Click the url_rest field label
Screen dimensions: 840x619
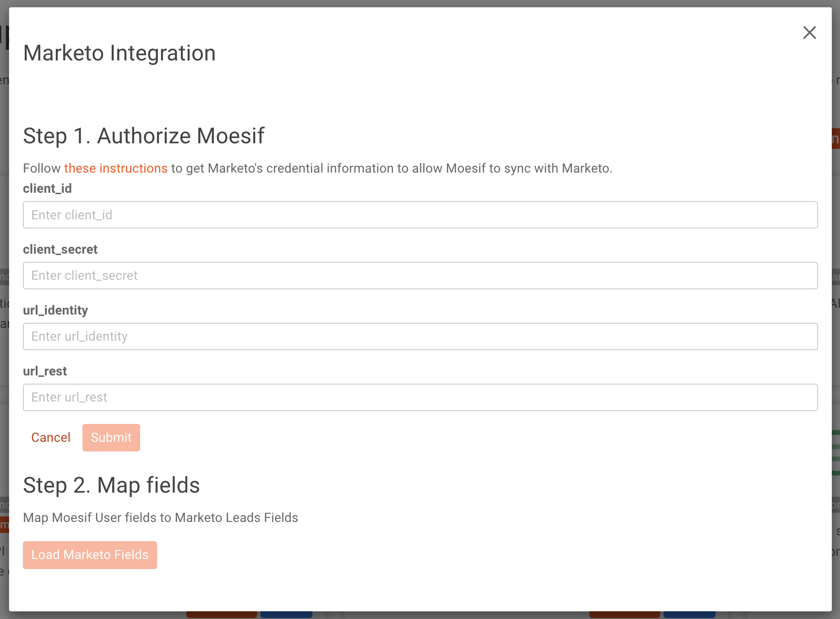(45, 371)
